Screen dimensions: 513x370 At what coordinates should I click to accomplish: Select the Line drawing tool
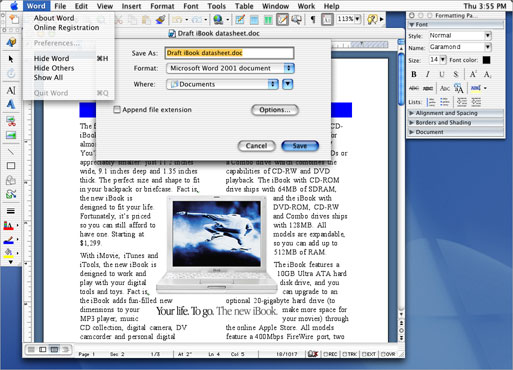[11, 152]
